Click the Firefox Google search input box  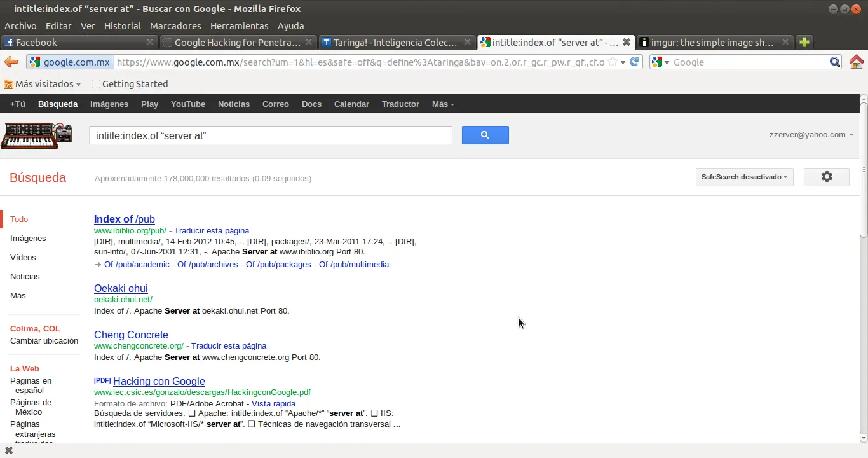click(x=750, y=62)
